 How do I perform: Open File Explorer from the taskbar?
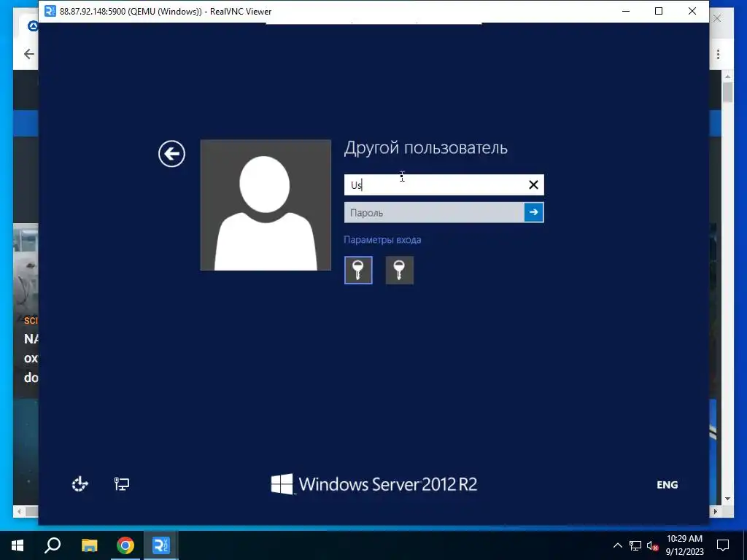[x=89, y=545]
